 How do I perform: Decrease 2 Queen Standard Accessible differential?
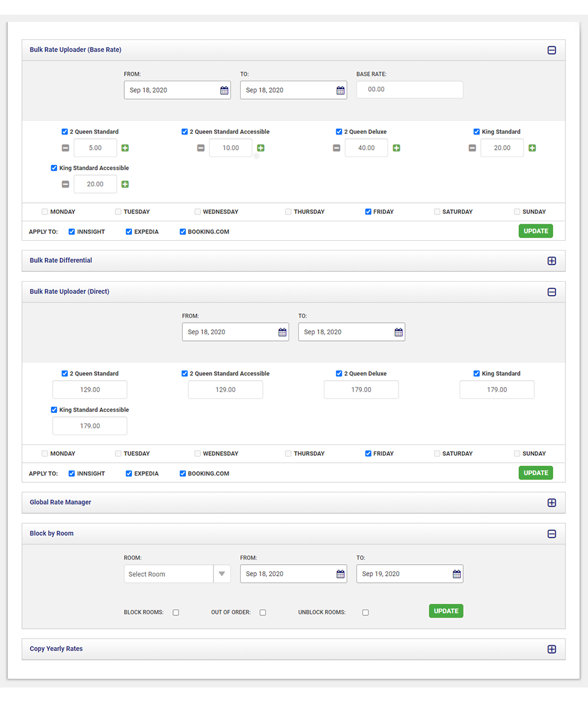click(x=201, y=148)
